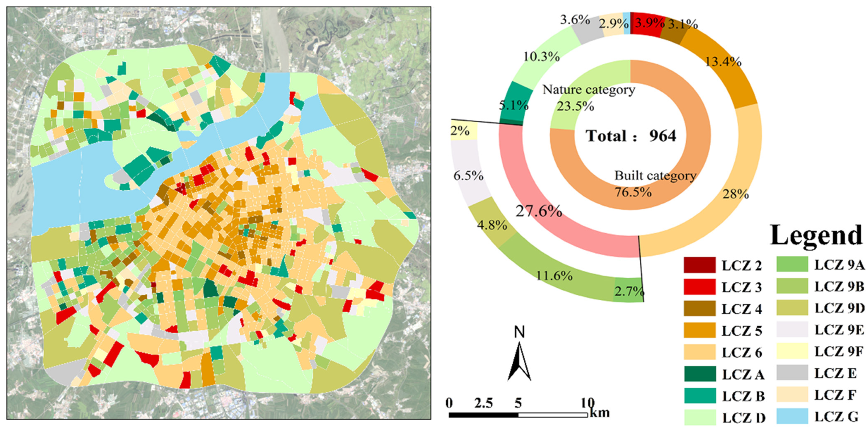Click the LCZ 9E pale lavender swatch
Image resolution: width=868 pixels, height=429 pixels.
tap(793, 330)
